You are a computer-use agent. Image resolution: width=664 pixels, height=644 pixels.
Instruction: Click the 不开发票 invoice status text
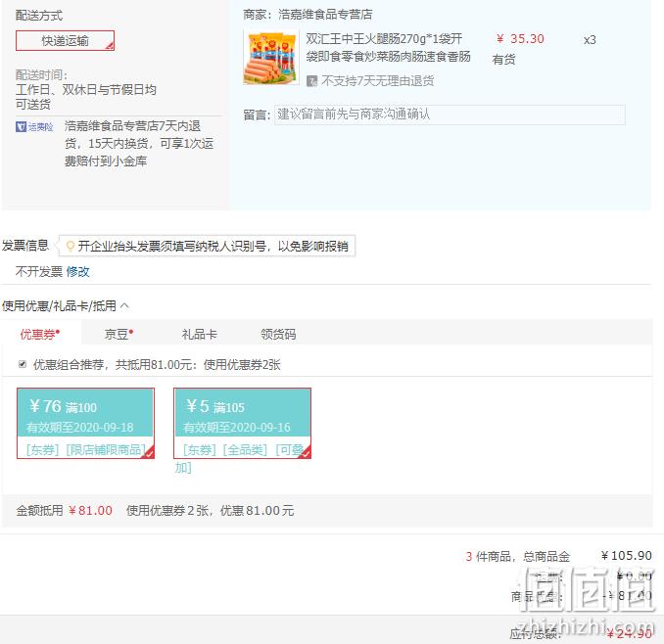[39, 272]
